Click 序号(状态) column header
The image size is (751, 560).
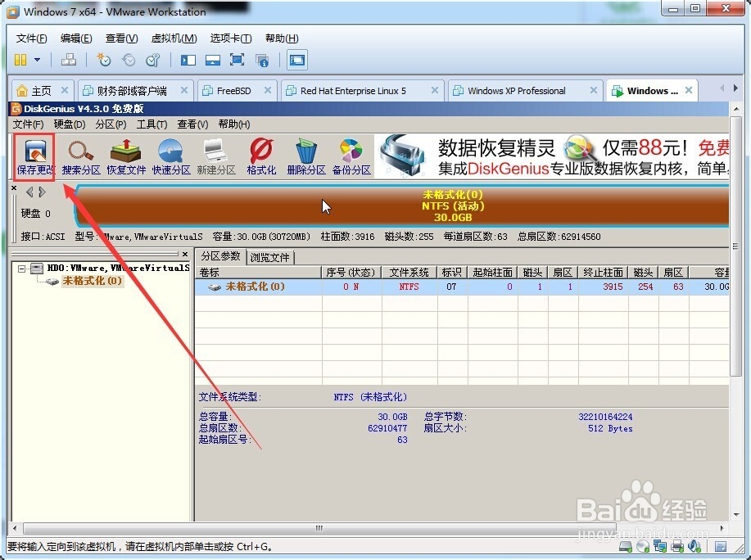[351, 273]
